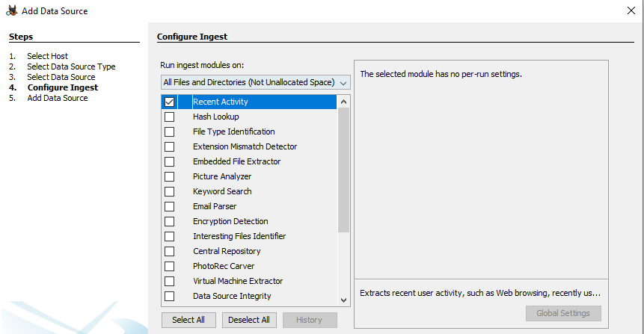Tick the File Type Identification checkbox
The height and width of the screenshot is (334, 644).
pyautogui.click(x=169, y=132)
